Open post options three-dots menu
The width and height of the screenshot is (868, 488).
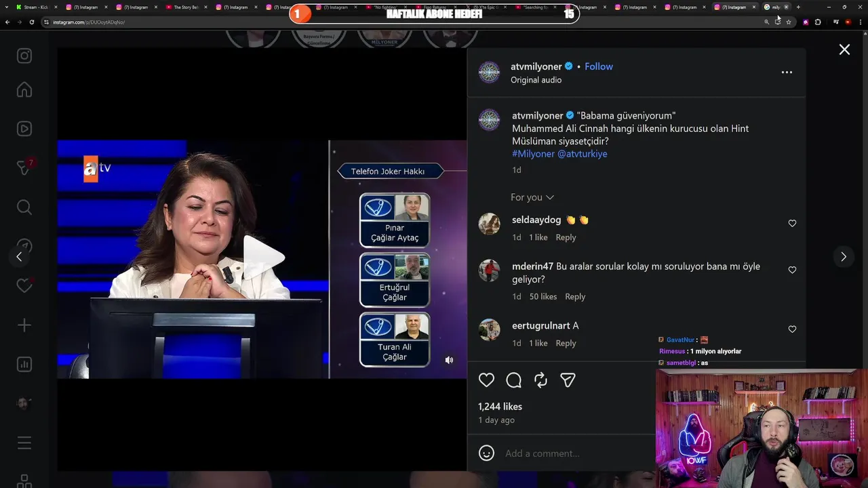787,72
